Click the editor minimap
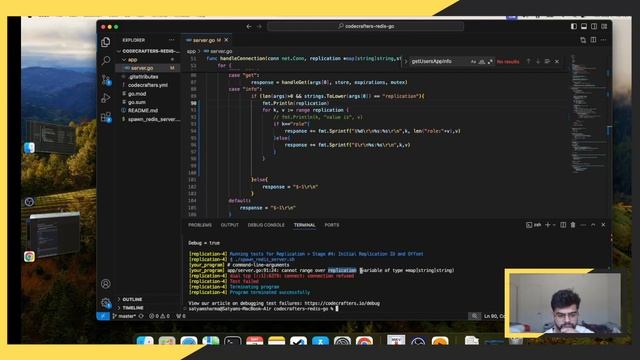640x360 pixels. coord(588,114)
